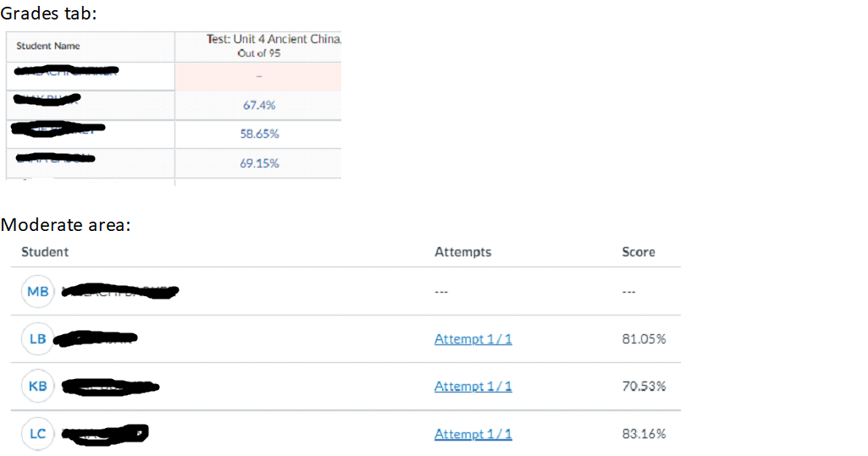Click the 67.4% grade cell
This screenshot has height=456, width=868.
click(258, 106)
